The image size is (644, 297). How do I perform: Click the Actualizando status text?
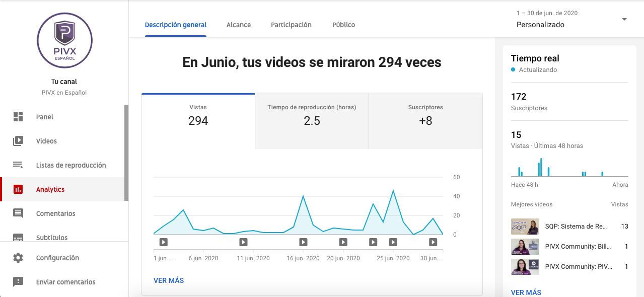(538, 70)
